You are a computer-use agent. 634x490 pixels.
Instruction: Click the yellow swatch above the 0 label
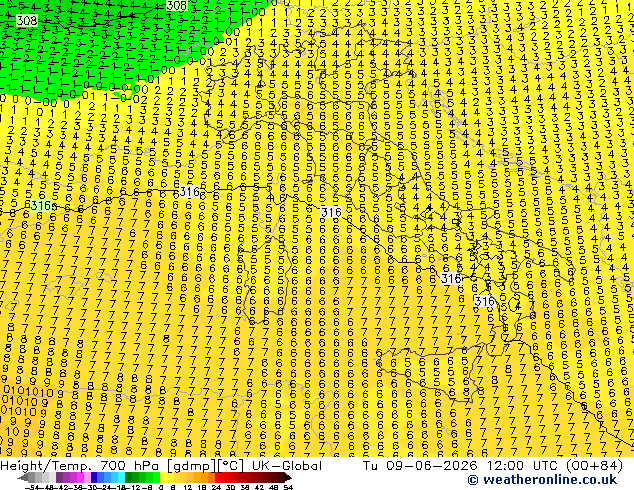pos(163,477)
